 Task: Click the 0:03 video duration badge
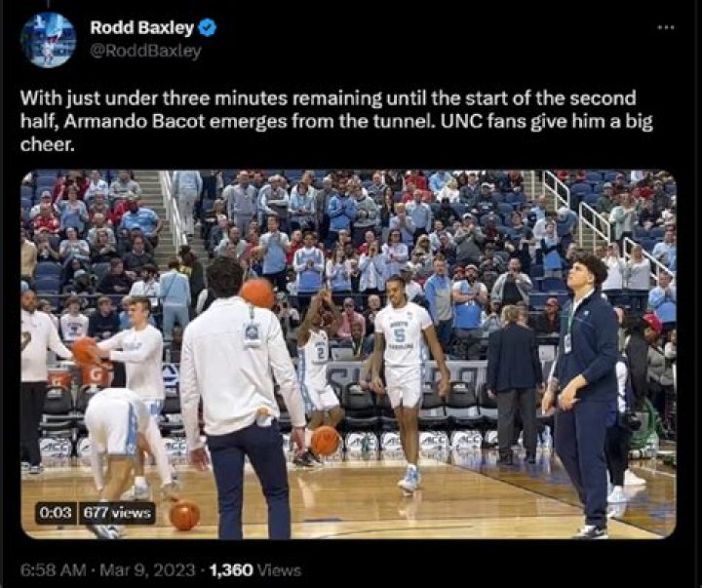tap(56, 512)
